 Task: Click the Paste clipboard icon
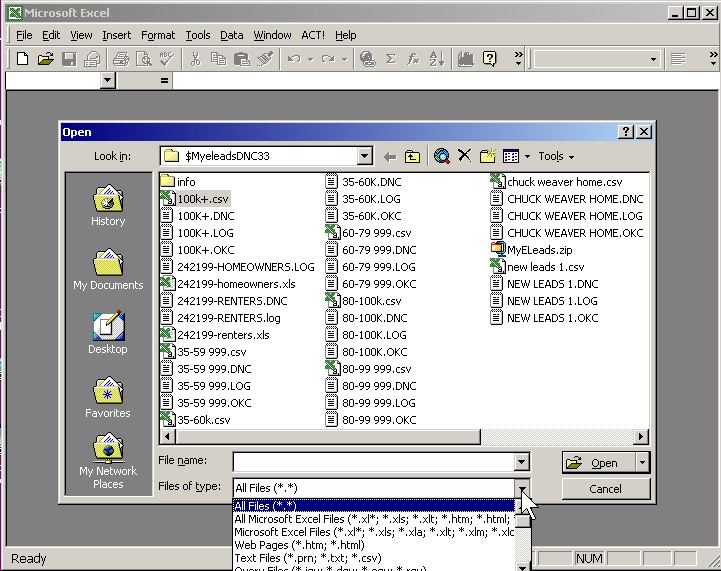[x=241, y=59]
